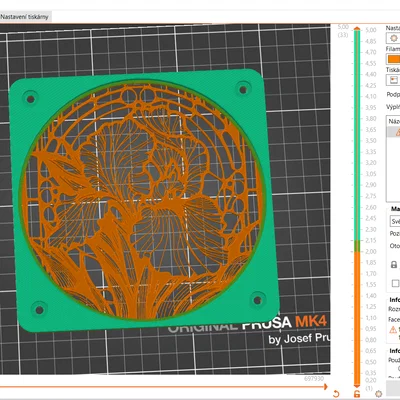
Task: Open the Svě… coordinate system dropdown
Action: click(x=395, y=221)
